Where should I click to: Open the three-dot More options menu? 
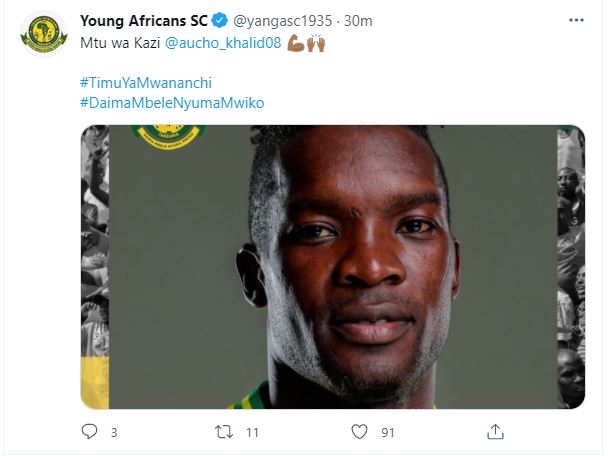pyautogui.click(x=576, y=20)
